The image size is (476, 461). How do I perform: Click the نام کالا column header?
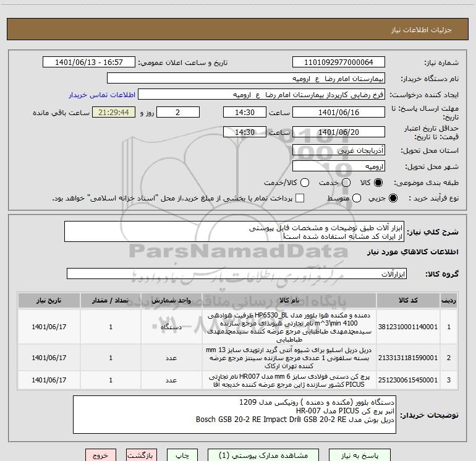pyautogui.click(x=289, y=300)
